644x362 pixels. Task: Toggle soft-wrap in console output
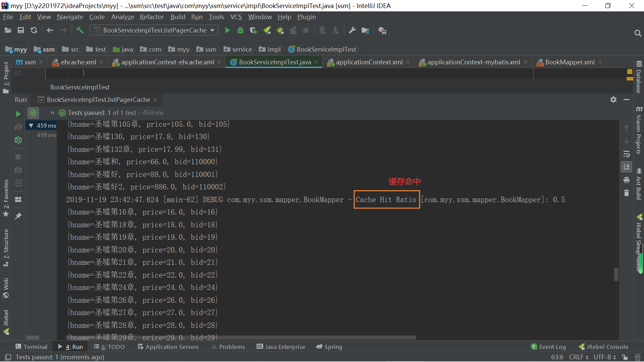[626, 154]
